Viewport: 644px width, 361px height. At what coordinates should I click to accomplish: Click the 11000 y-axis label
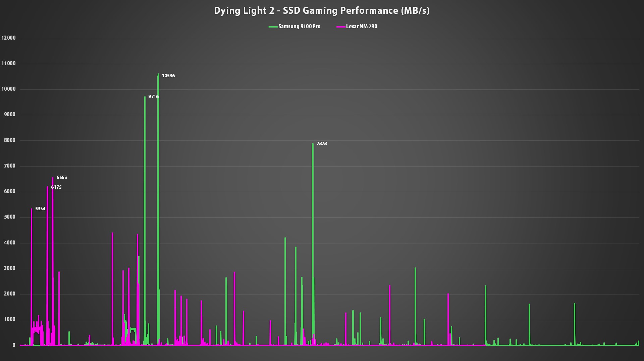click(x=9, y=63)
